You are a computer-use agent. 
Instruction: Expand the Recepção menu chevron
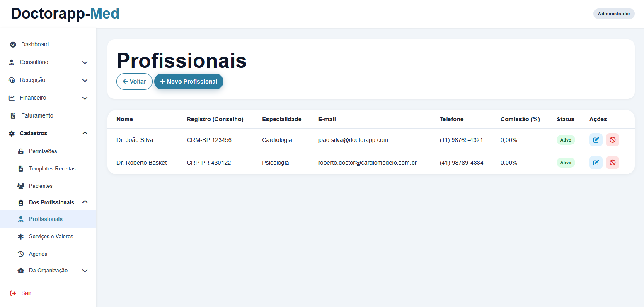85,80
